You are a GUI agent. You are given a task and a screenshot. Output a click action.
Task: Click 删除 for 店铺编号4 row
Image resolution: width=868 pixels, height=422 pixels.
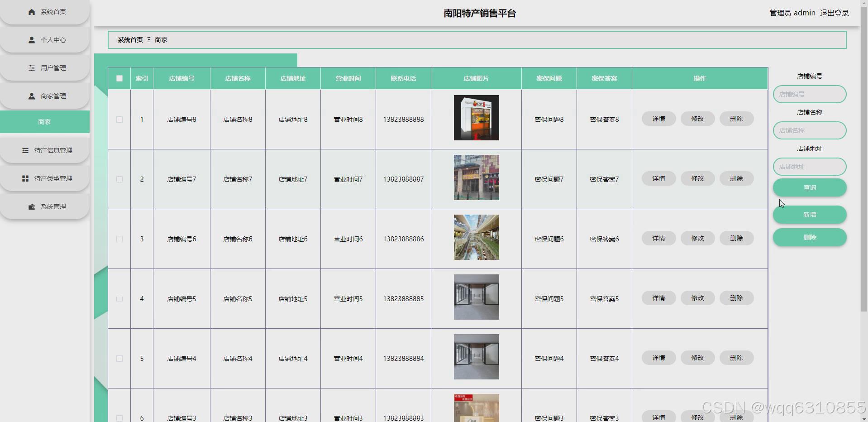pyautogui.click(x=737, y=358)
